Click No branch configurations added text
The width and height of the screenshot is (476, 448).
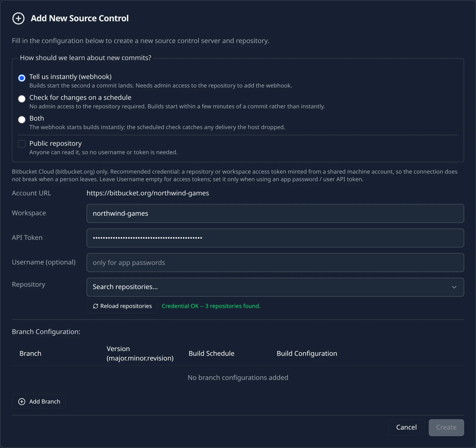pyautogui.click(x=238, y=377)
